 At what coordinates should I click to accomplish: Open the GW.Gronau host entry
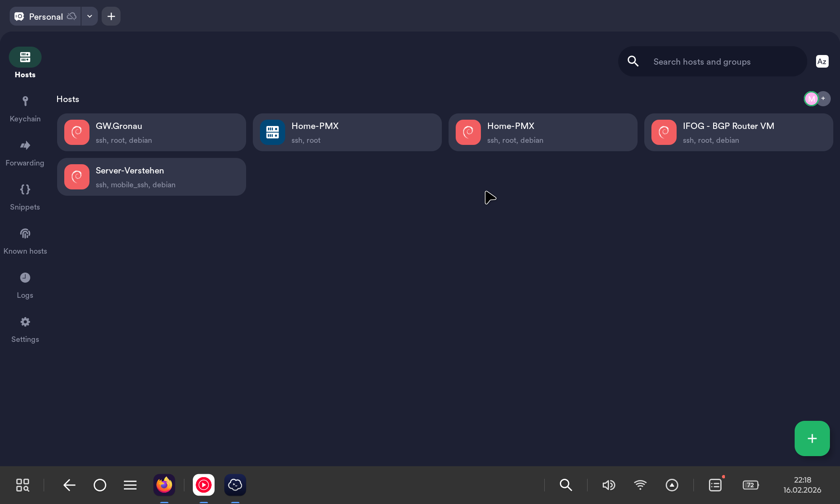(152, 132)
